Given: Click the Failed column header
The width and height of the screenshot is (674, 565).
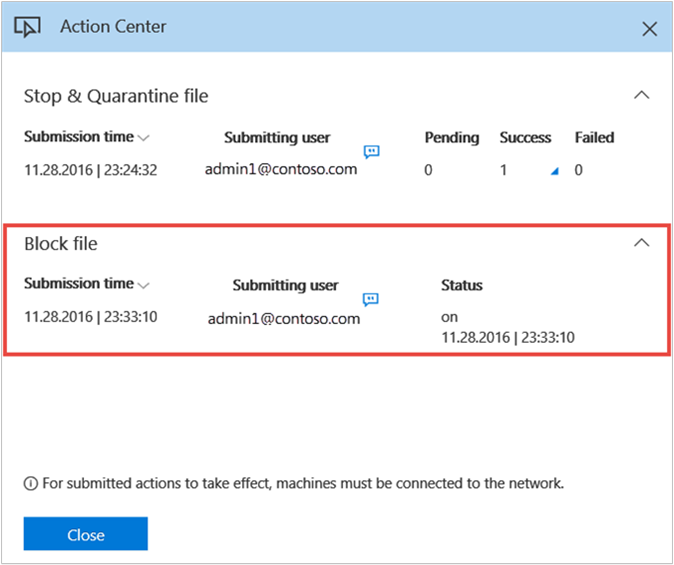Looking at the screenshot, I should click(x=594, y=138).
